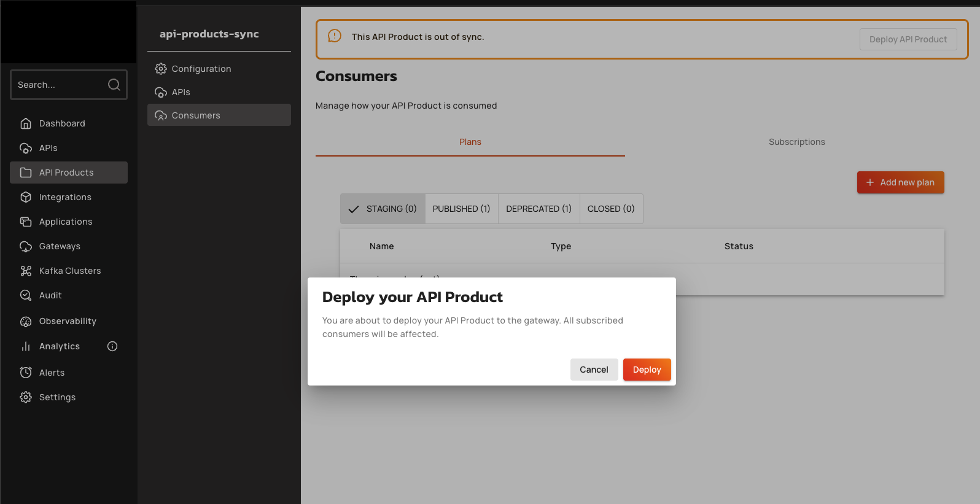Screen dimensions: 980x504
Task: Click the Integrations cube icon
Action: (x=26, y=197)
